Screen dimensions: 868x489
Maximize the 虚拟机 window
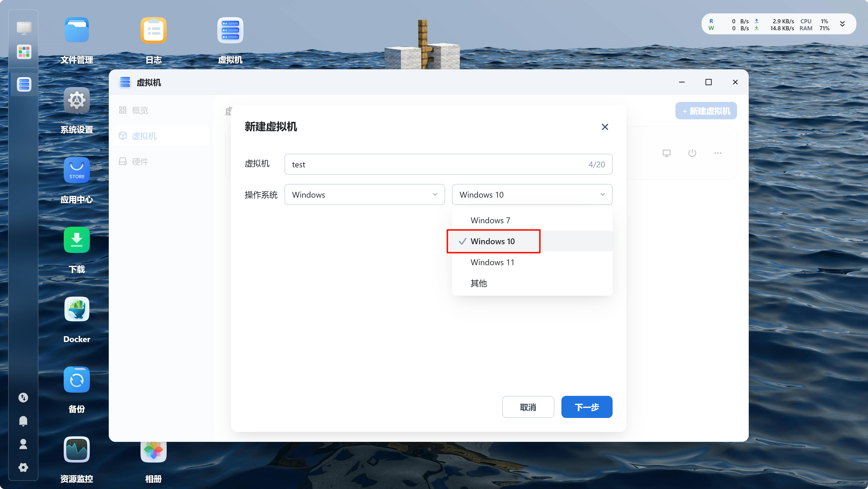(708, 82)
